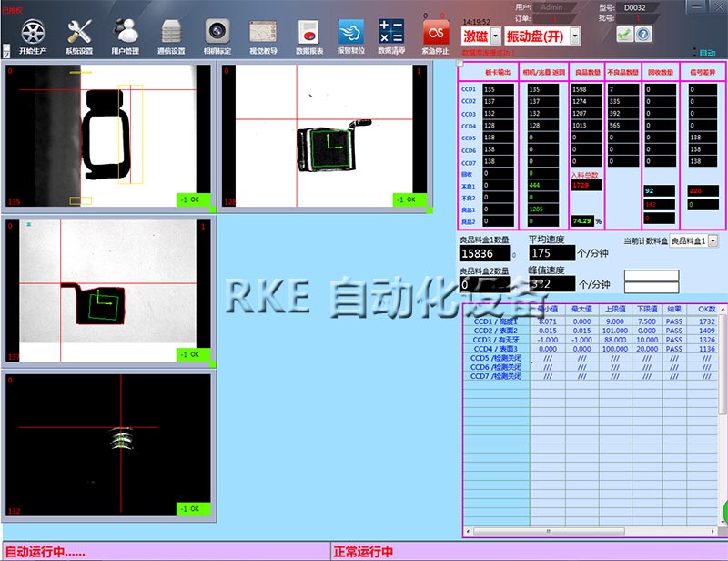Click the blue help question mark icon

tap(643, 34)
